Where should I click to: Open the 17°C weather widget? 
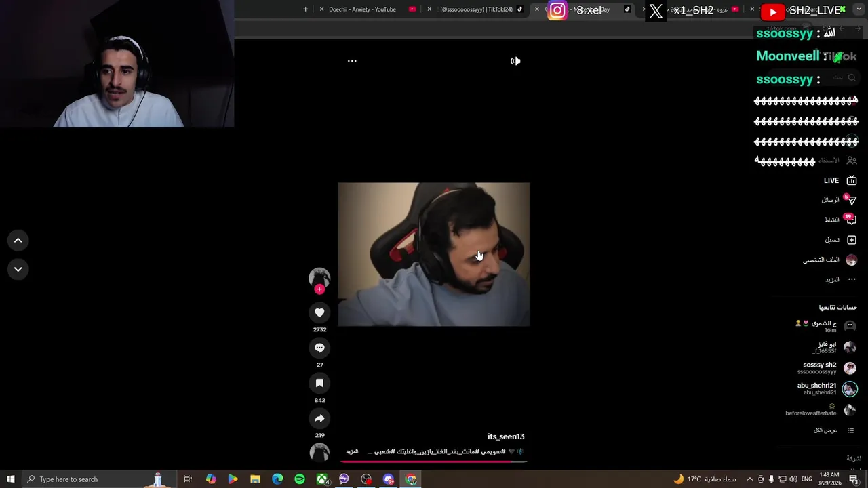pos(705,479)
